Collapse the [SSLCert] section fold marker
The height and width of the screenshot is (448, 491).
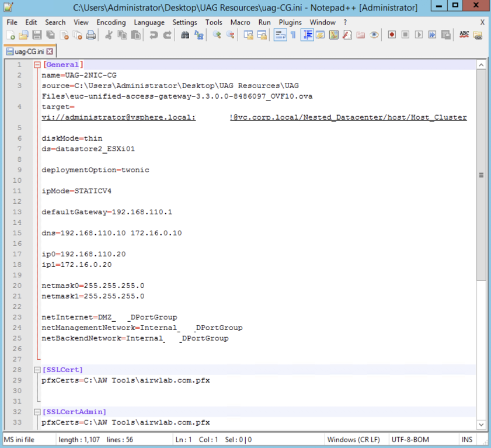37,370
